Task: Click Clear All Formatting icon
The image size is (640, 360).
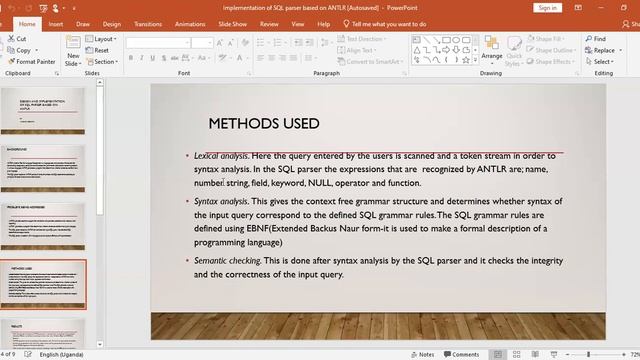Action: pyautogui.click(x=245, y=42)
